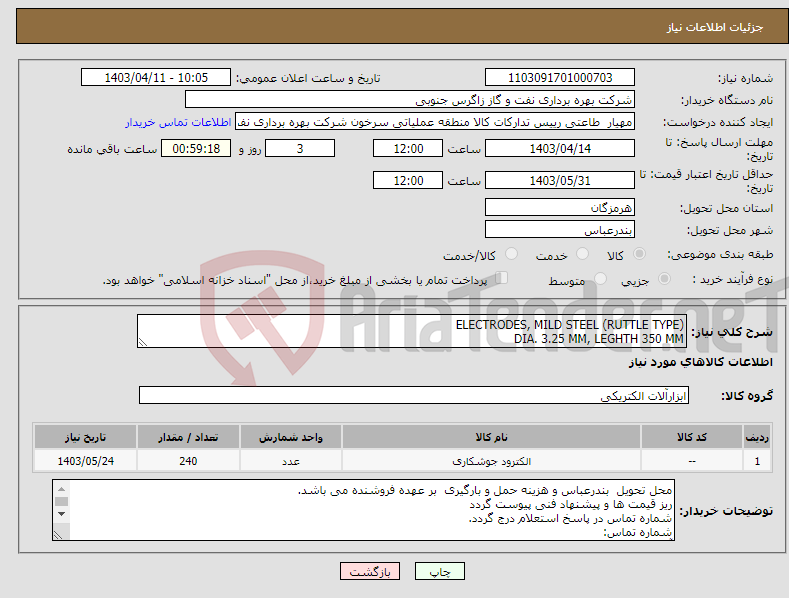Click the اطلاعات کالاهای مورد نیاز heading
The image size is (789, 598).
[x=700, y=362]
